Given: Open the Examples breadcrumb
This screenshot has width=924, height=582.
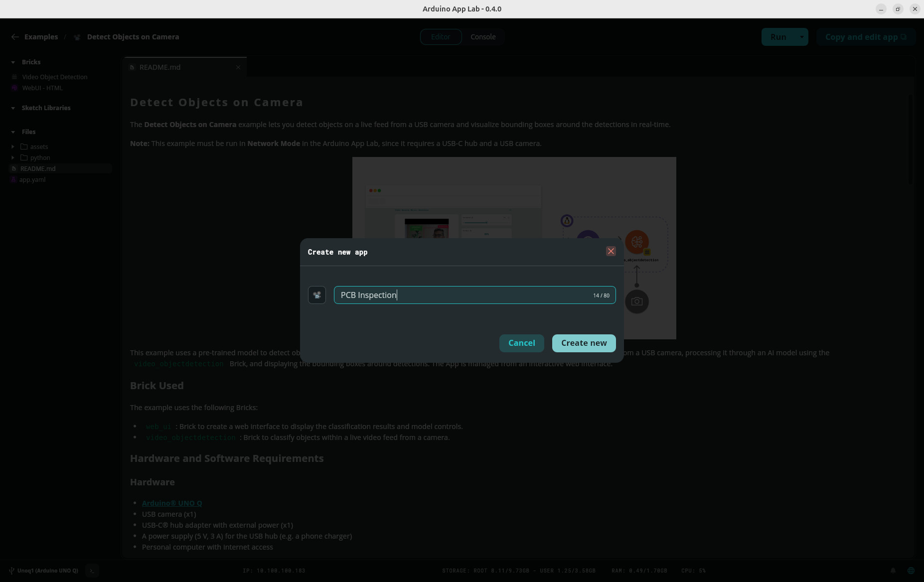Looking at the screenshot, I should (x=41, y=37).
